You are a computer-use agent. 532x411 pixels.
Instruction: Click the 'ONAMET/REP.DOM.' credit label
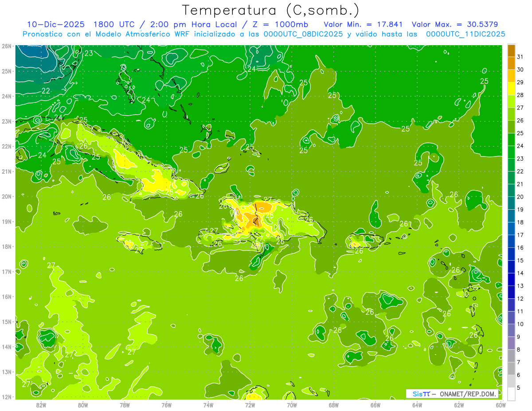[x=468, y=394]
